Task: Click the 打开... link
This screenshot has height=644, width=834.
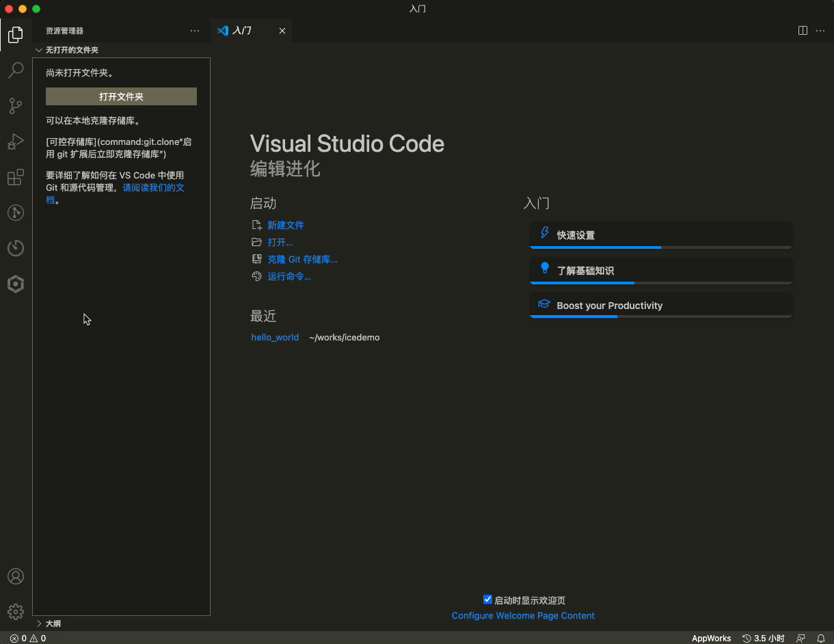Action: coord(280,242)
